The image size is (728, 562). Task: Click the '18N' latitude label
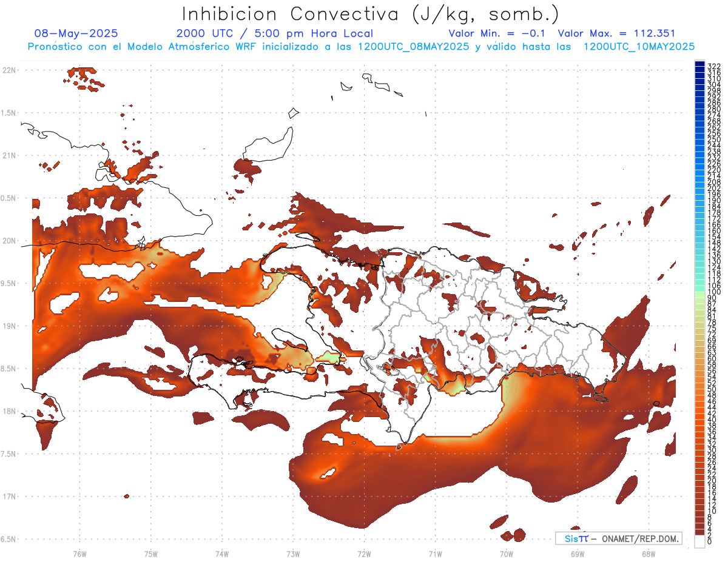(x=9, y=412)
